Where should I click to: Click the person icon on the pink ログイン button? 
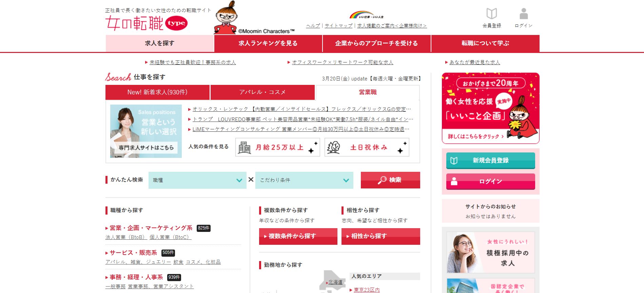(x=454, y=181)
